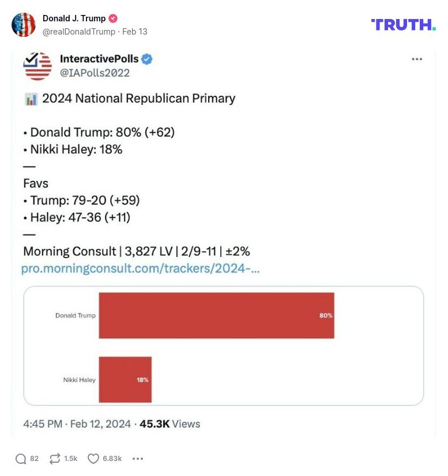Screen dimensions: 448x476
Task: Select Donald J. Trump's profile avatar
Action: (x=24, y=24)
